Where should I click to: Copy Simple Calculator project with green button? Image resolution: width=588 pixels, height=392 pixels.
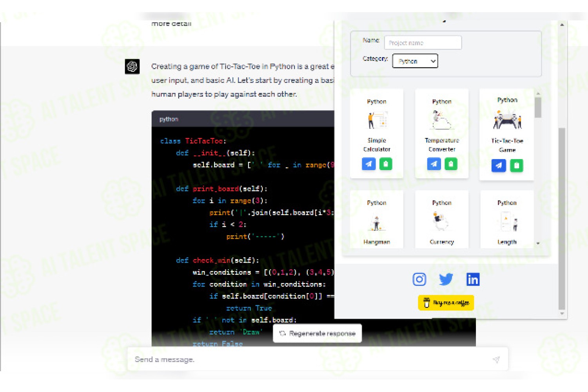click(x=385, y=164)
